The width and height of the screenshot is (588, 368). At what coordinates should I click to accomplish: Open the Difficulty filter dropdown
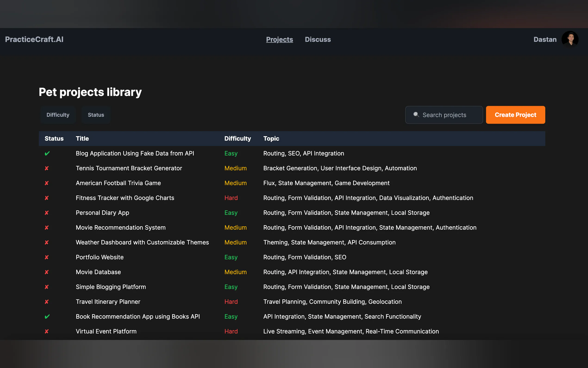click(58, 115)
